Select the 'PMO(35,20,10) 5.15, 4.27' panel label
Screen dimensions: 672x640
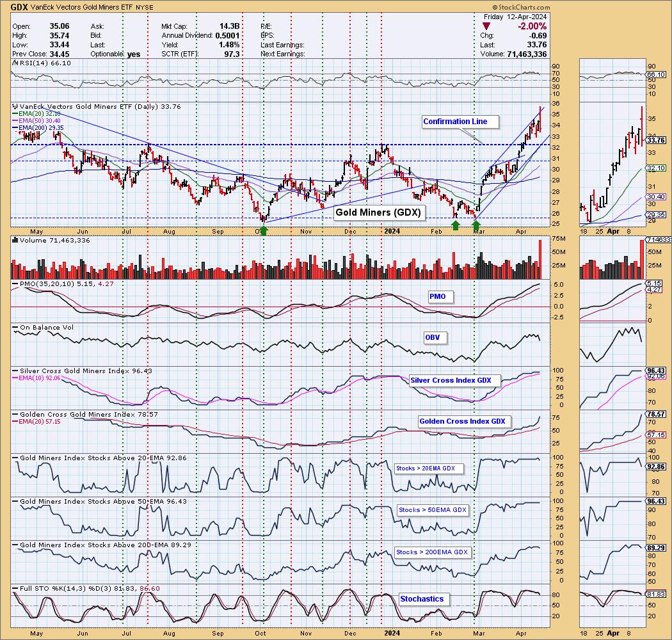pyautogui.click(x=63, y=284)
